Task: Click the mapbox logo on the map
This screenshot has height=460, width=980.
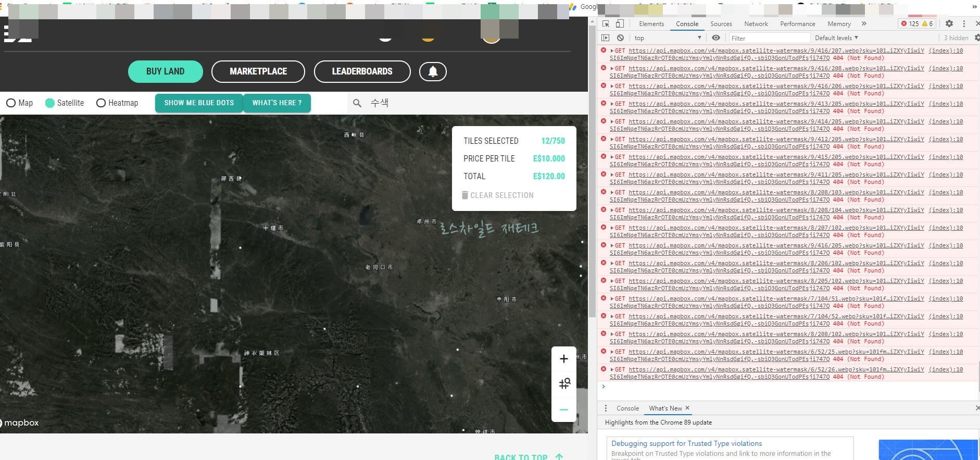Action: tap(20, 423)
